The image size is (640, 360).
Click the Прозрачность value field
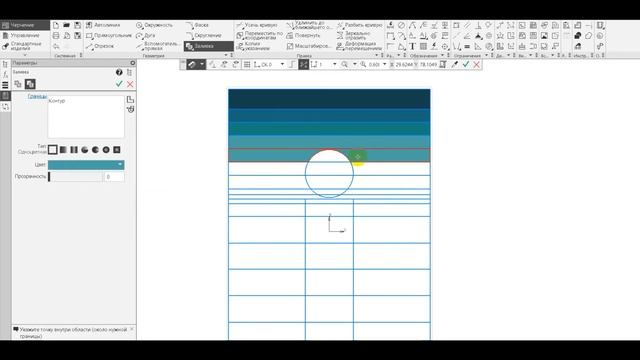[114, 177]
